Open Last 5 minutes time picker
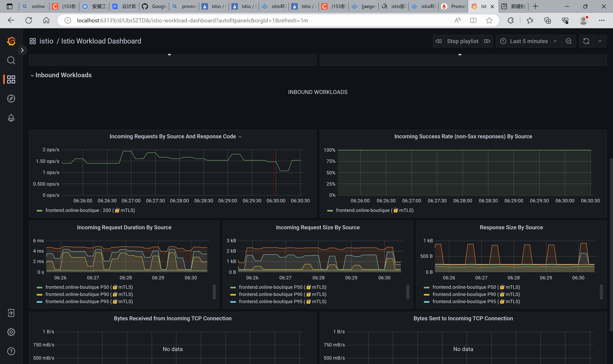This screenshot has height=364, width=613. 529,41
